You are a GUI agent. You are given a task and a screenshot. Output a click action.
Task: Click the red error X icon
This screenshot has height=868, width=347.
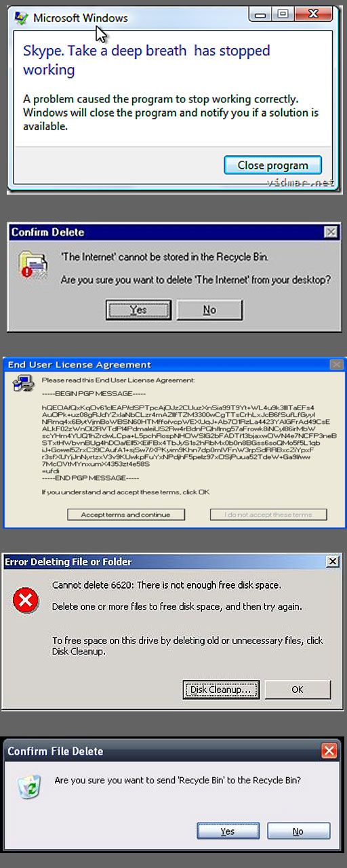pyautogui.click(x=26, y=599)
